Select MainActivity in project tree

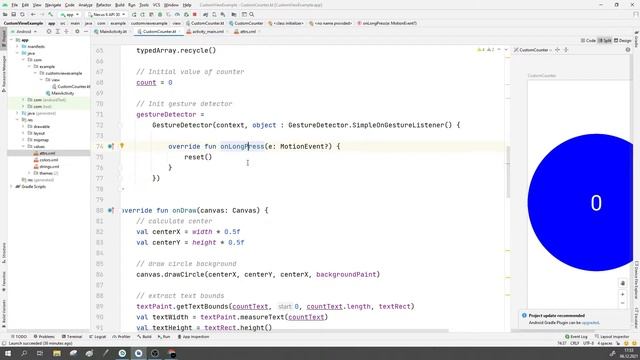point(60,93)
